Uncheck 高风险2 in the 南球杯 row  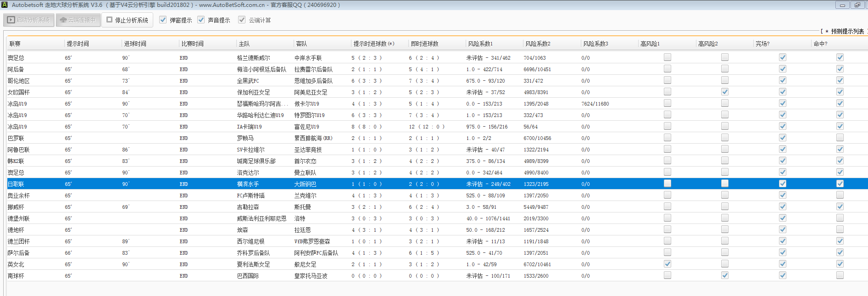[725, 275]
